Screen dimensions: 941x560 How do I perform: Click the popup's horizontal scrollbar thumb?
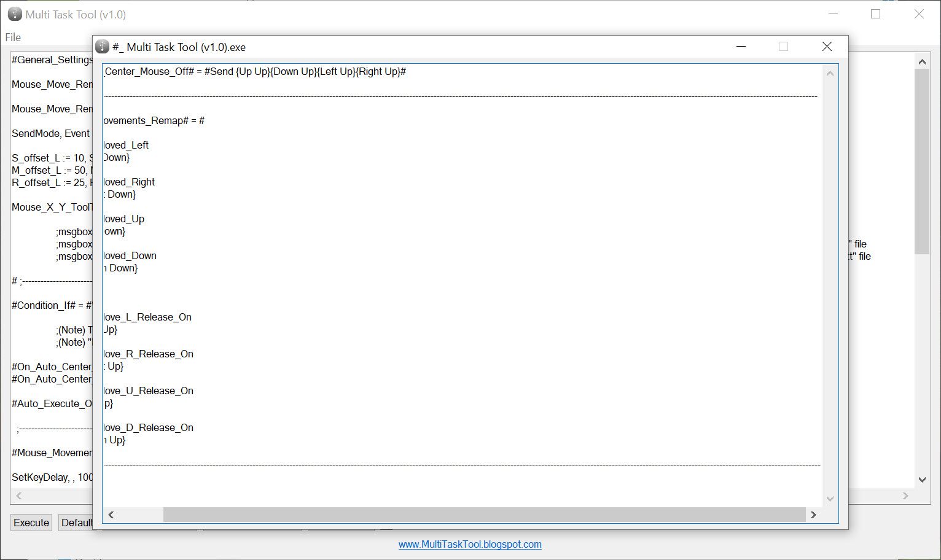484,515
